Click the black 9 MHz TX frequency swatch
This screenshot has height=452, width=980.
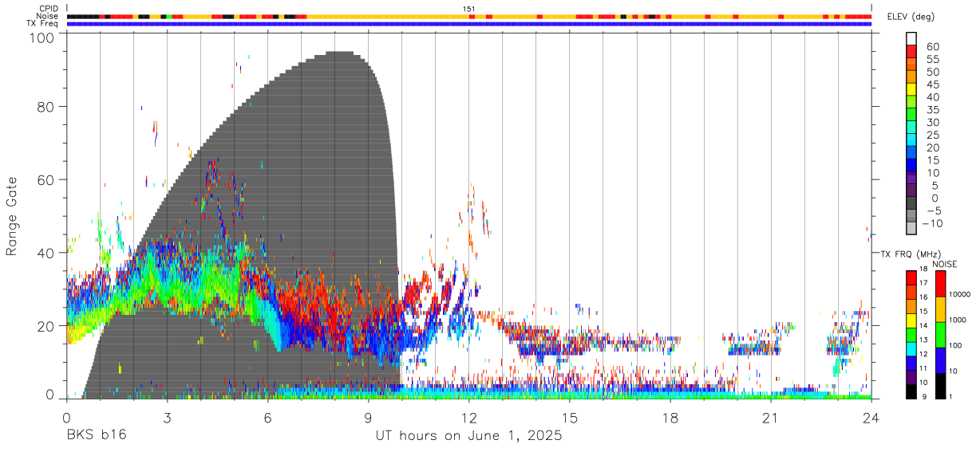point(911,391)
